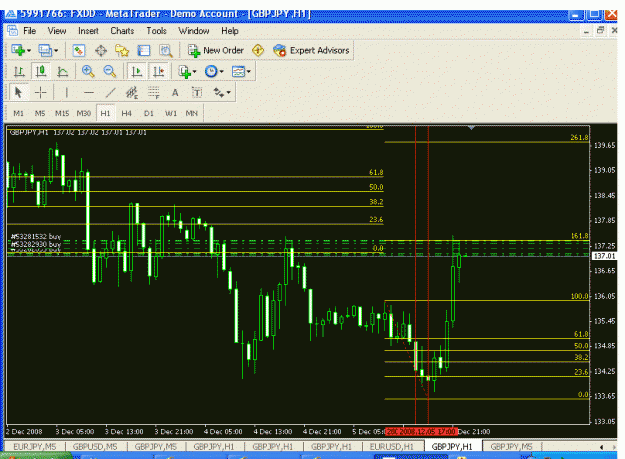This screenshot has width=625, height=459.
Task: Select the Horizontal Line drawing tool
Action: tap(88, 93)
